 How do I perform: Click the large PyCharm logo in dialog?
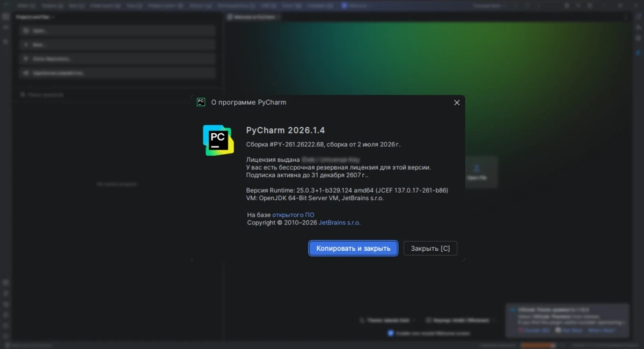(x=218, y=140)
